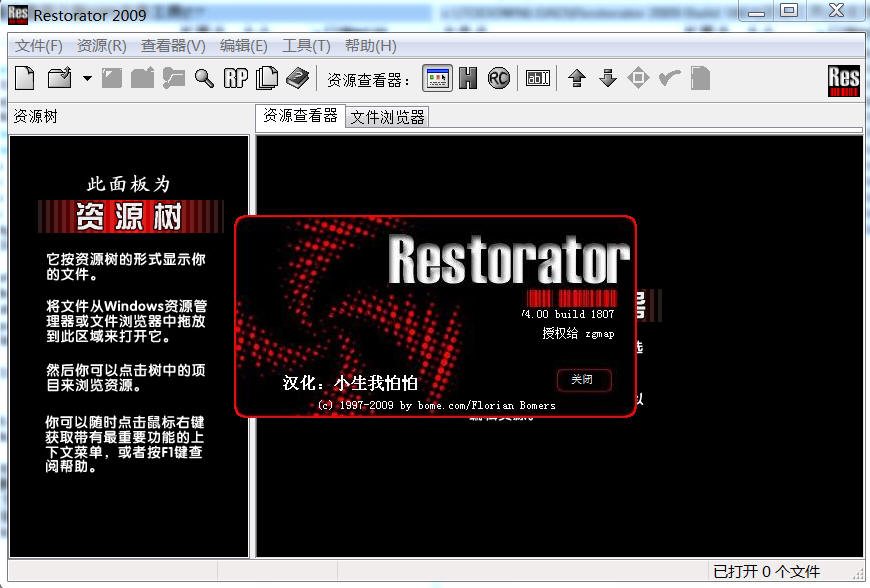870x588 pixels.
Task: Click the New file toolbar icon
Action: (24, 78)
